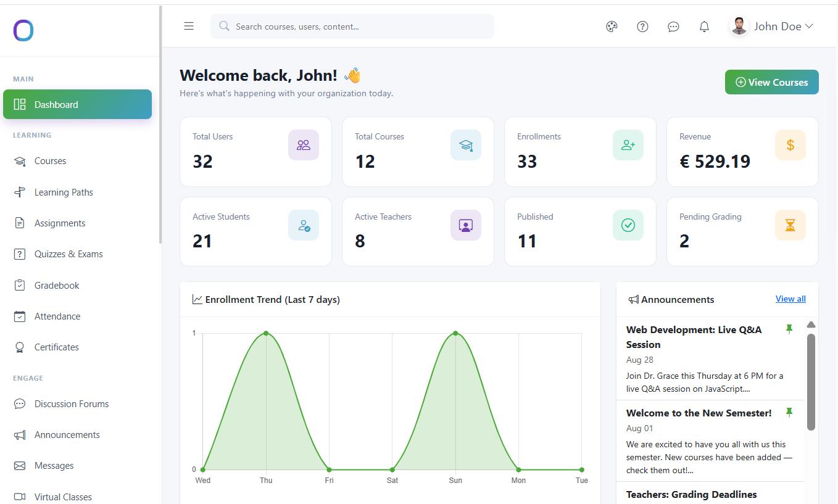Screen dimensions: 838x504
Task: Click the Pending Grading hourglass icon
Action: click(x=790, y=225)
